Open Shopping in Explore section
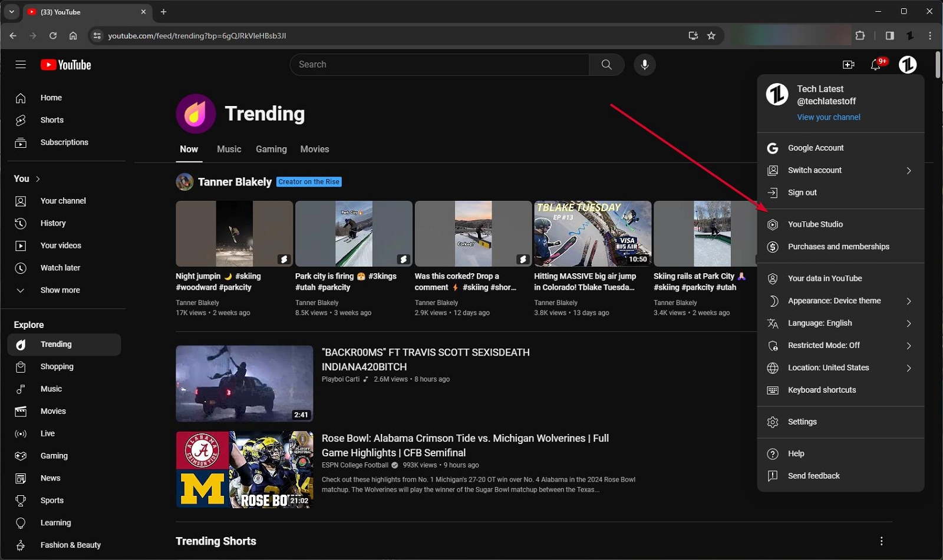The width and height of the screenshot is (943, 560). coord(64,367)
